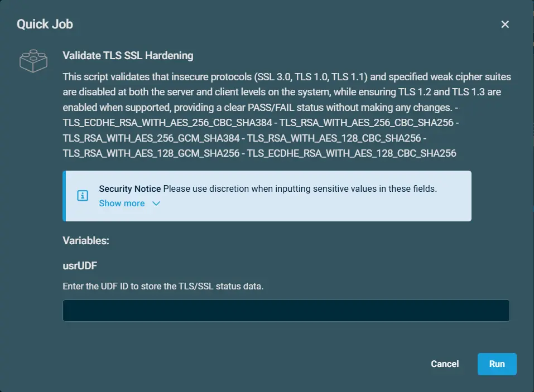The image size is (534, 392).
Task: Click the TLS_RSA_WITH_AES_128_GCM_SHA256 cipher text
Action: 151,153
